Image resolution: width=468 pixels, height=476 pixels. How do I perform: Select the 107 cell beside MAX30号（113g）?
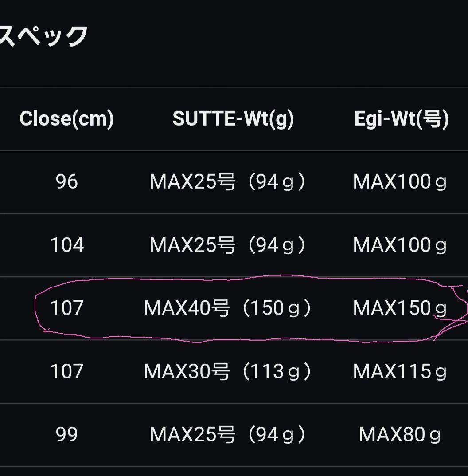point(66,371)
